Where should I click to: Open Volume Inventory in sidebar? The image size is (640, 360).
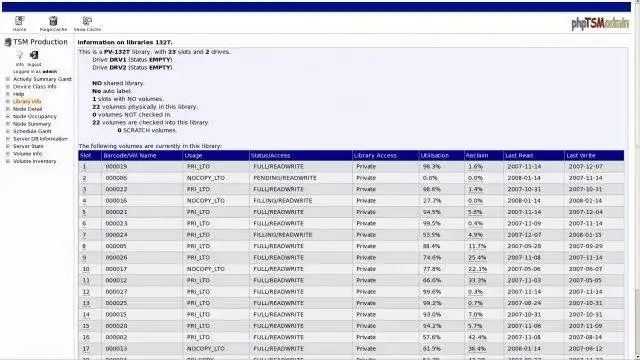[35, 161]
